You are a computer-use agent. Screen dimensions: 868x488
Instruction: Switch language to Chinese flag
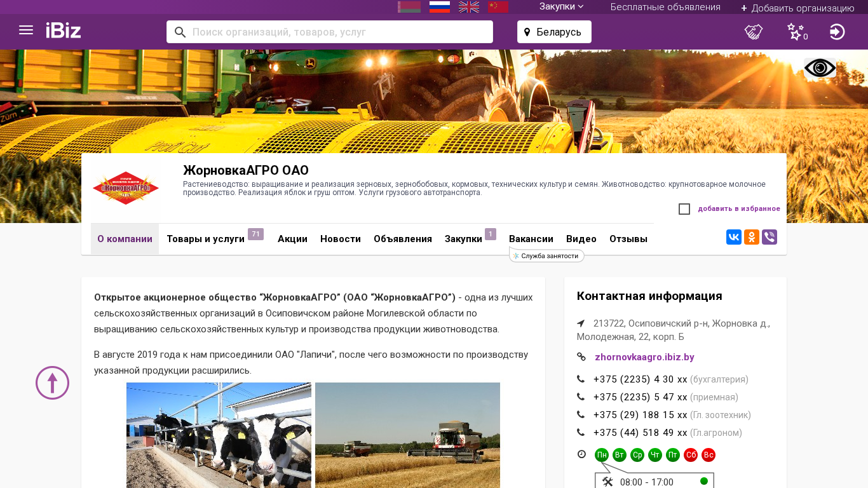pyautogui.click(x=498, y=7)
